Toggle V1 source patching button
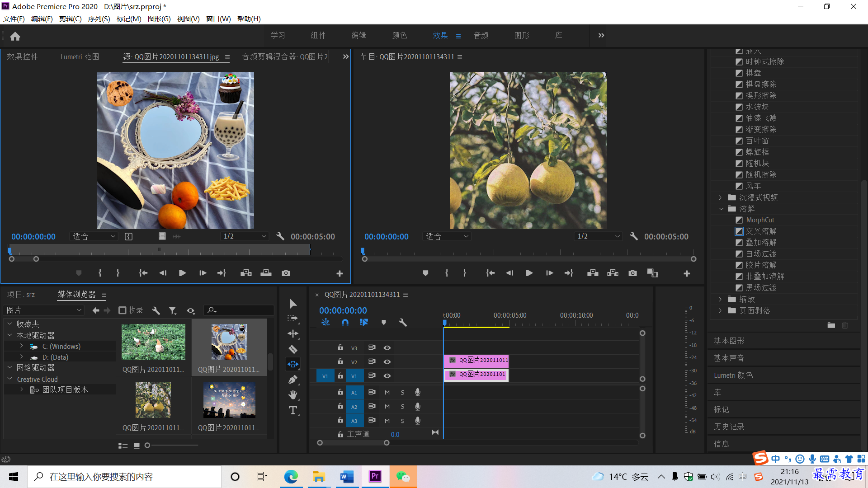 point(325,376)
